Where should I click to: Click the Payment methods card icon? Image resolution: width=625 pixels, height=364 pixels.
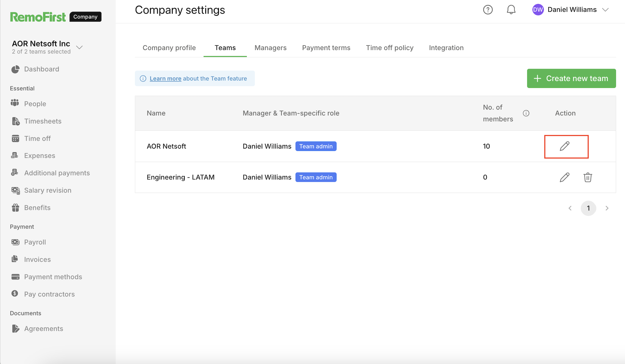tap(15, 277)
